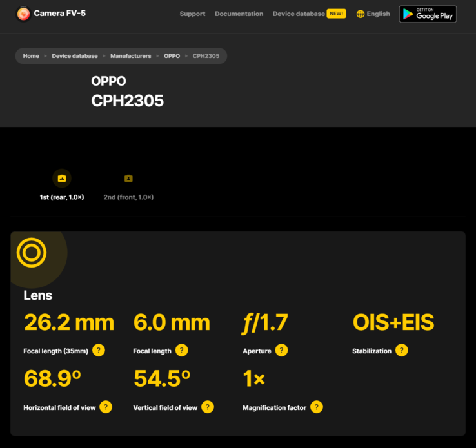Open help for Focal length (35mm)
476x448 pixels.
[x=99, y=350]
